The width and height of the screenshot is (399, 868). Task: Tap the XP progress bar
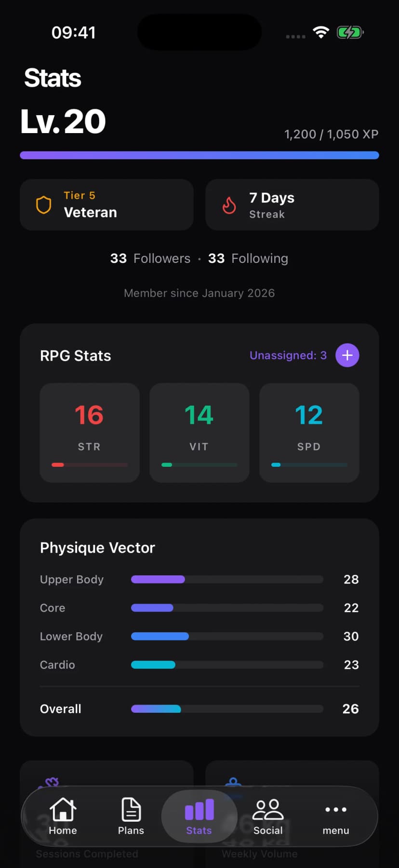(x=199, y=155)
